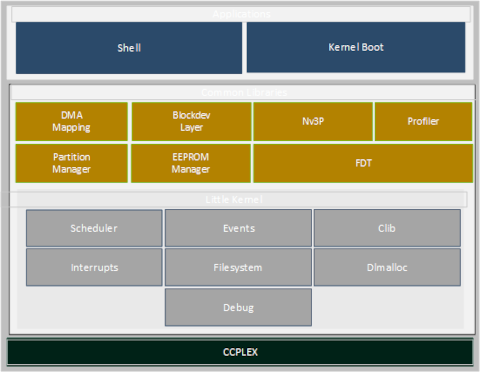The width and height of the screenshot is (480, 372).
Task: Click the Scheduler block in Little Kernel
Action: point(94,228)
